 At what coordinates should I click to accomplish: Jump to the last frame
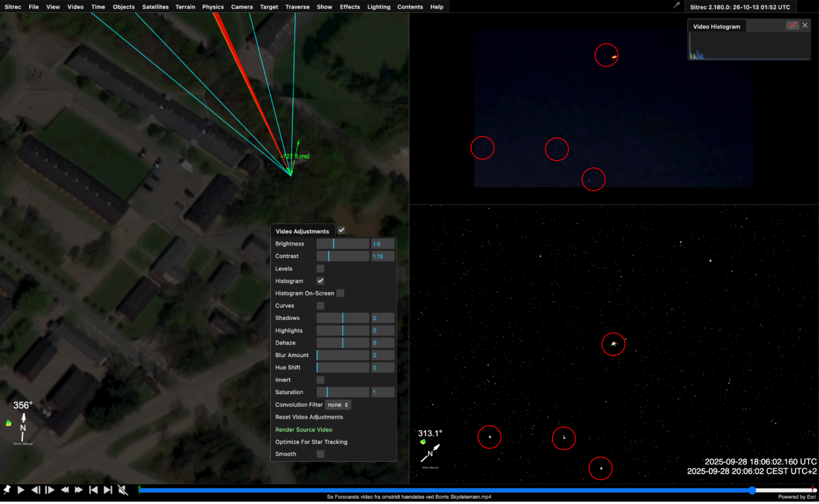(108, 490)
